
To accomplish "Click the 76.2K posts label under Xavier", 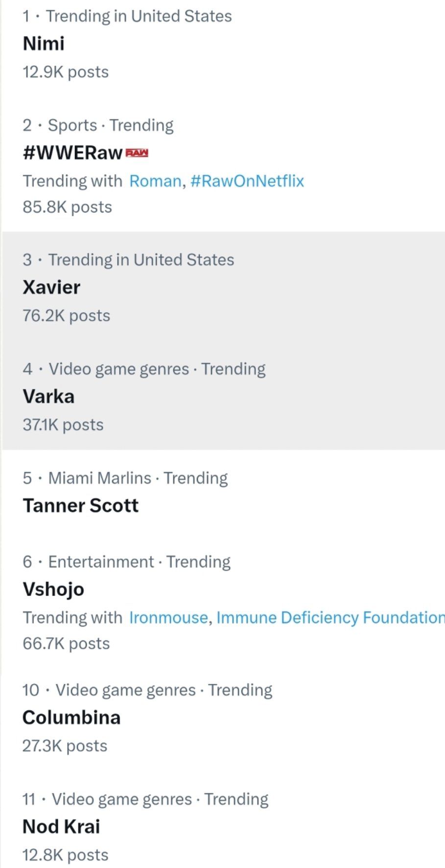I will (67, 316).
